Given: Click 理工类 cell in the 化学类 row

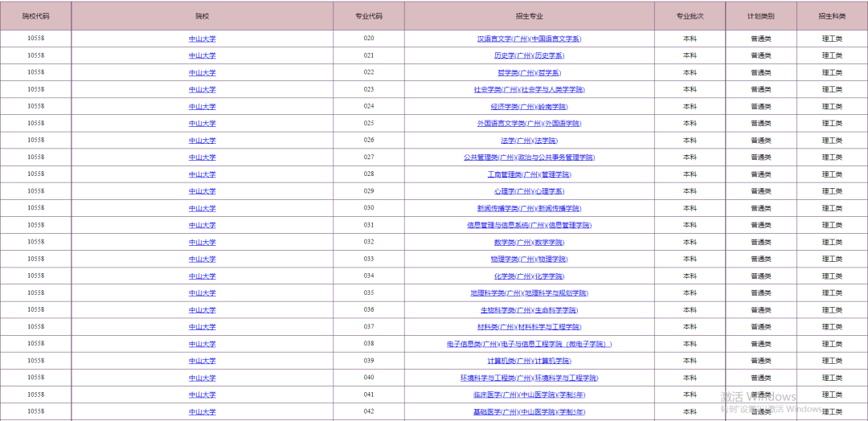Looking at the screenshot, I should [833, 276].
